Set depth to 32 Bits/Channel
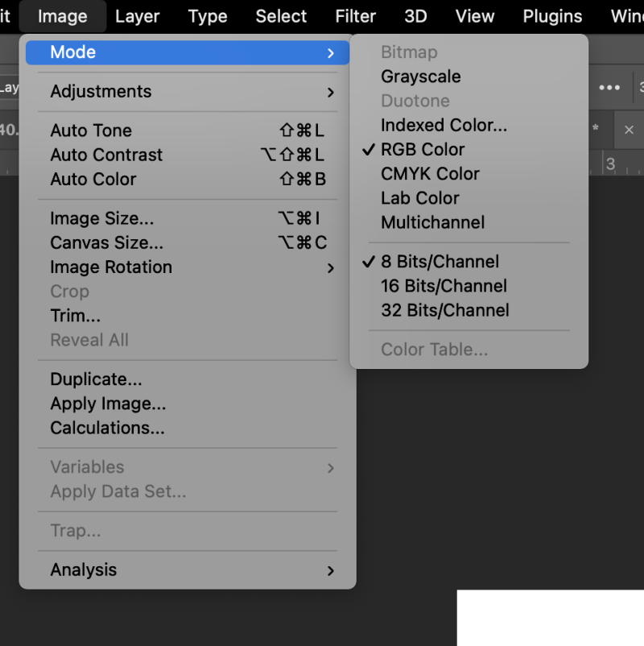This screenshot has height=646, width=644. tap(444, 310)
